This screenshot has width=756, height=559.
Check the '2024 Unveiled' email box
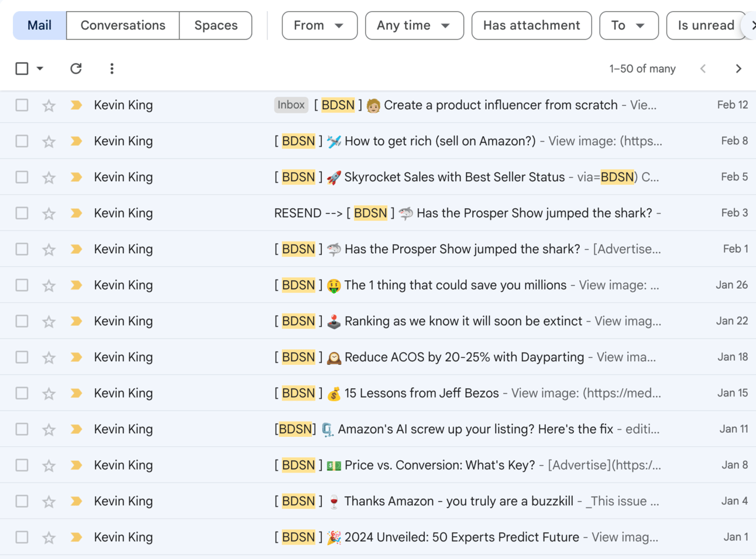[22, 537]
